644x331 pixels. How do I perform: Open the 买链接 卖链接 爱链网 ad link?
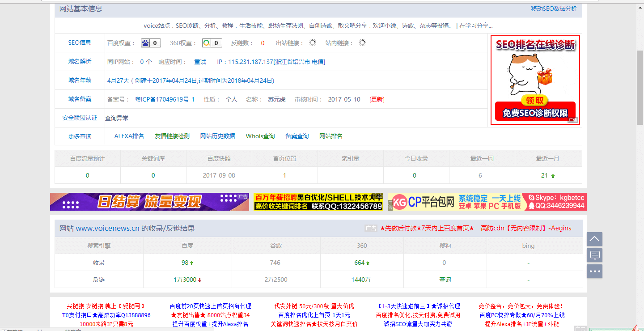pos(106,306)
